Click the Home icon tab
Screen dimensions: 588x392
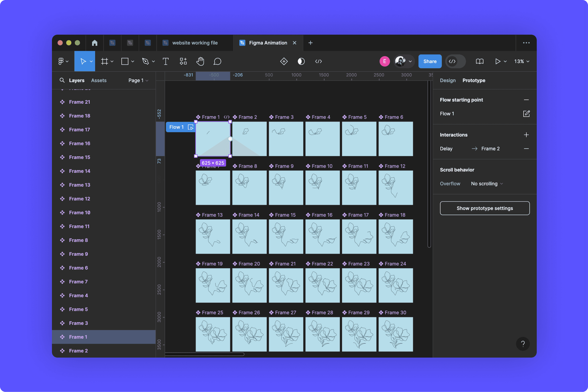(95, 43)
